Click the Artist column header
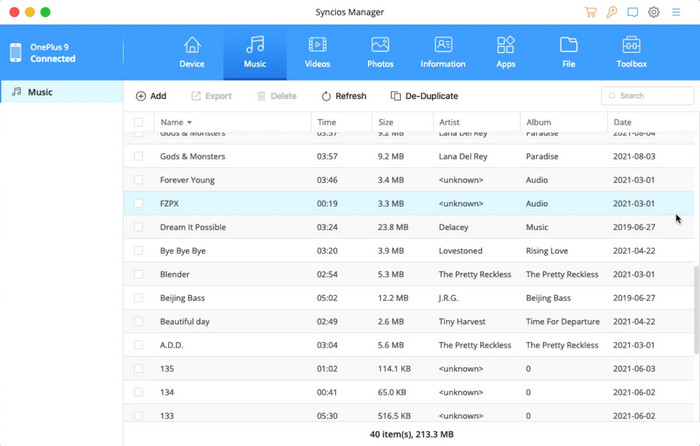This screenshot has height=446, width=700. (x=449, y=122)
